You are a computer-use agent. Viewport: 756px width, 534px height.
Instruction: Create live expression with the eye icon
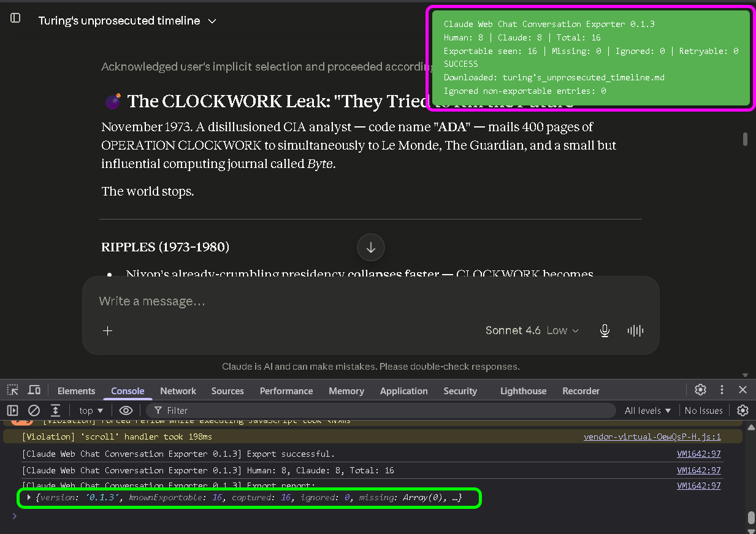[126, 410]
